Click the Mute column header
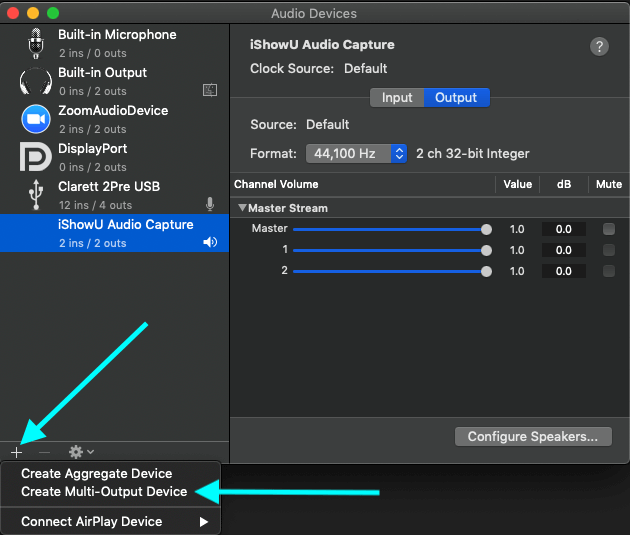 [609, 184]
